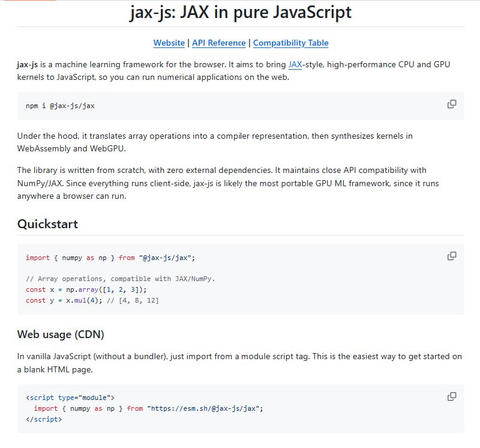This screenshot has width=480, height=448.
Task: Click the Web usage (CDN) heading
Action: click(61, 334)
